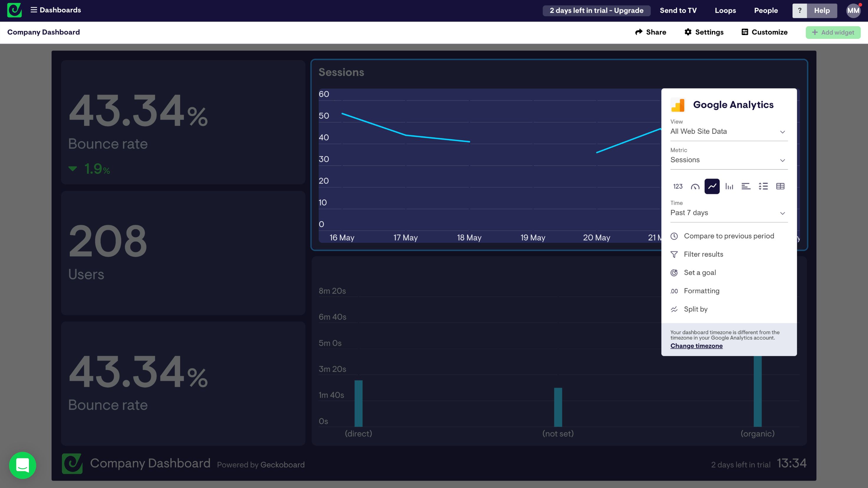The width and height of the screenshot is (868, 488).
Task: Open the Metric dropdown Sessions
Action: [x=729, y=160]
